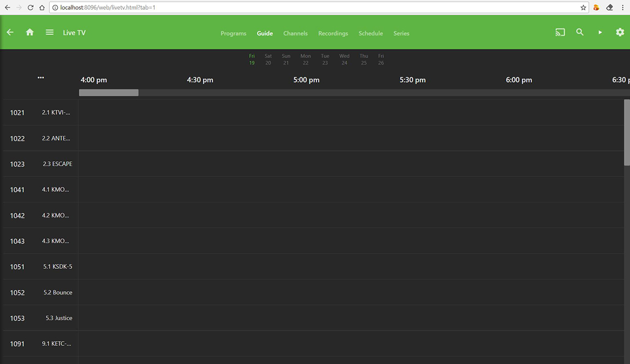
Task: Open the Schedule tab
Action: point(370,33)
